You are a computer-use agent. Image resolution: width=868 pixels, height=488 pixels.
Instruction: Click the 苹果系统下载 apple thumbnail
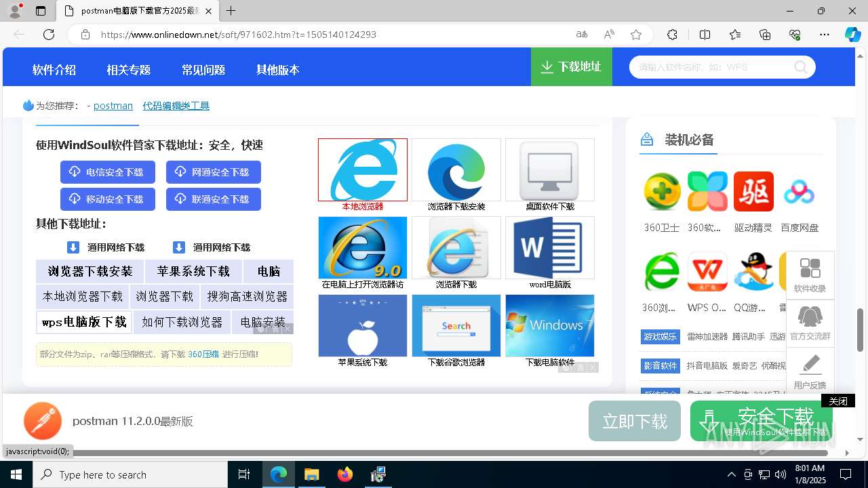(363, 326)
